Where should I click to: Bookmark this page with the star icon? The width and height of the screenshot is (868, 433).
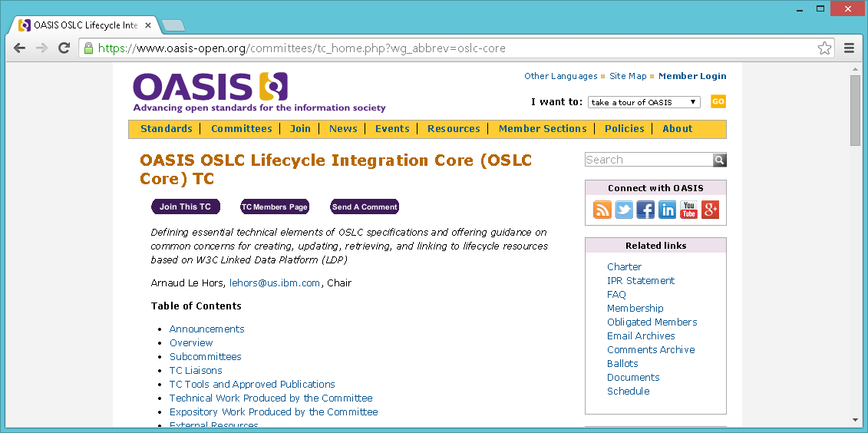pos(824,48)
